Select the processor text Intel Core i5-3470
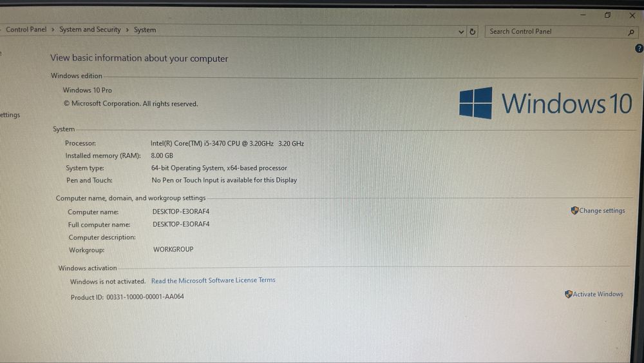This screenshot has height=363, width=644. coord(227,144)
